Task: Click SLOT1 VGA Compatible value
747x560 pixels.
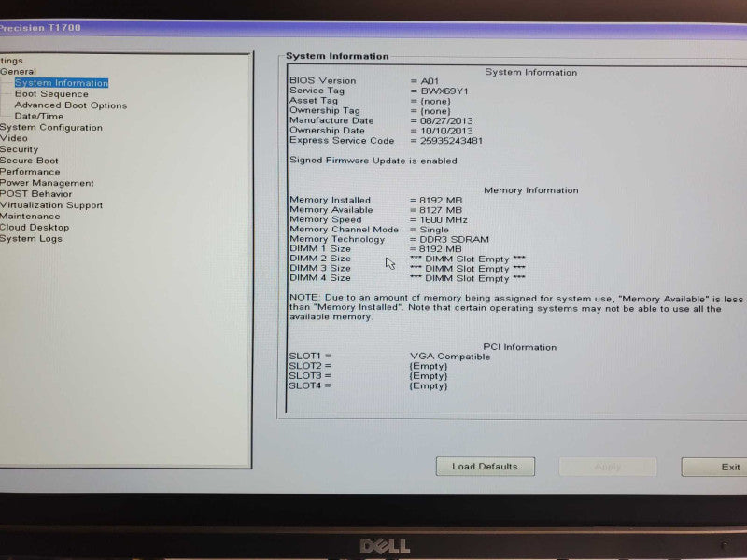Action: tap(450, 357)
